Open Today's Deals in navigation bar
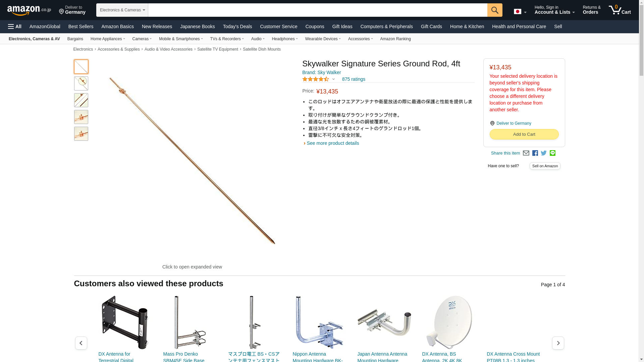The height and width of the screenshot is (362, 644). tap(237, 26)
